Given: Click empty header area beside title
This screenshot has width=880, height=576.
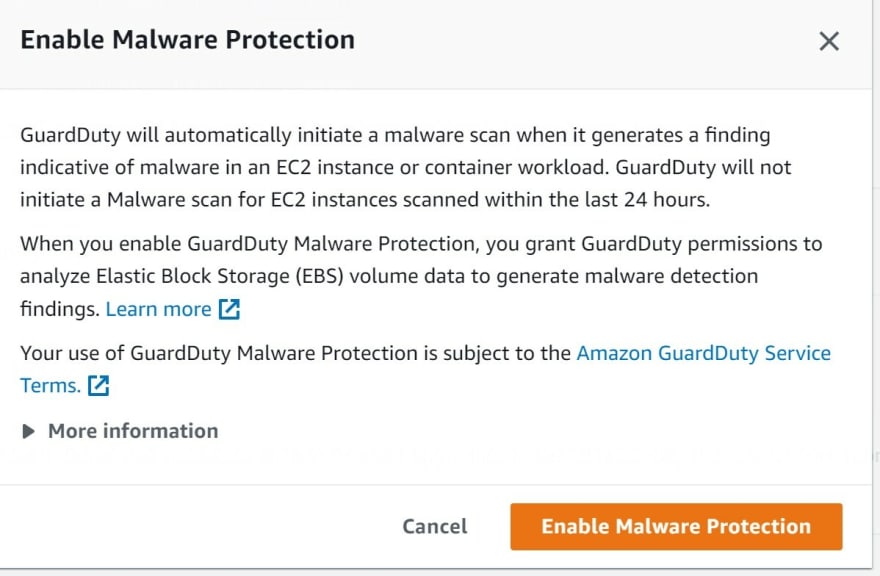Looking at the screenshot, I should [x=584, y=40].
